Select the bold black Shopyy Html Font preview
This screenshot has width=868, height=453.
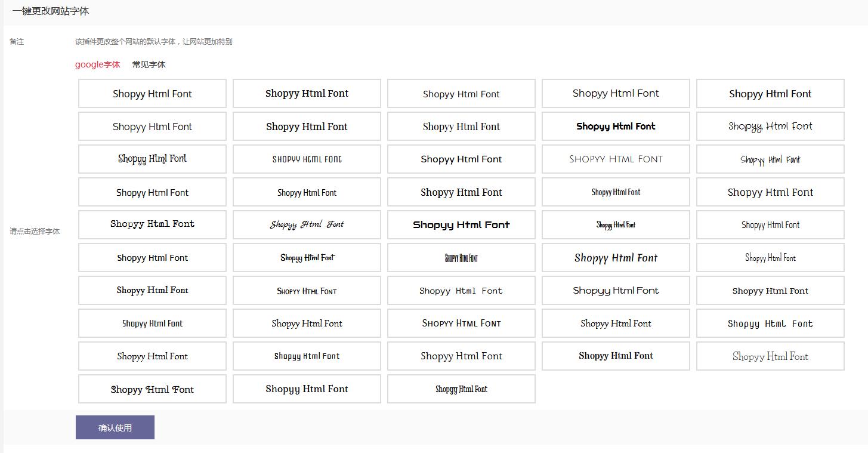615,126
